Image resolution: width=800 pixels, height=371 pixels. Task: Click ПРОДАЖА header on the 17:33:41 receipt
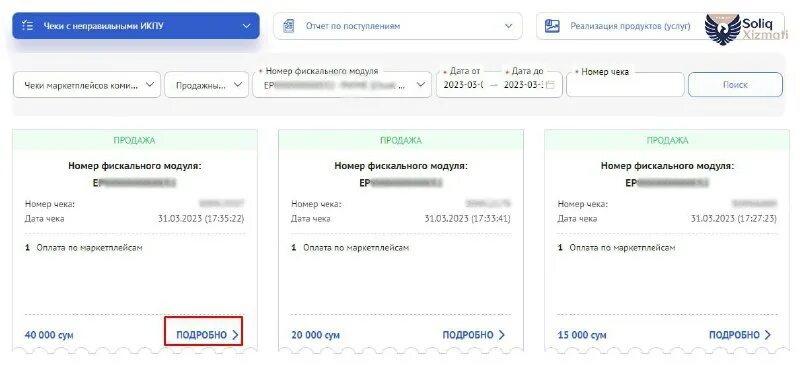(401, 140)
